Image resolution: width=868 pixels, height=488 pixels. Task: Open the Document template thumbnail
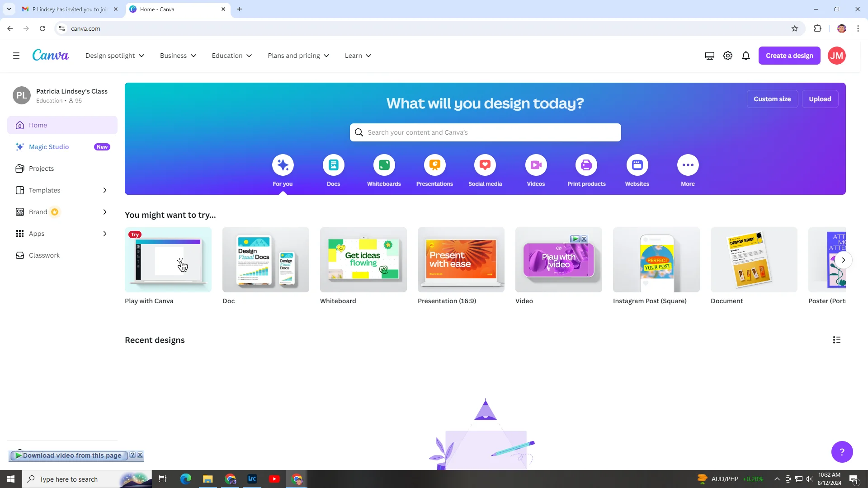click(x=754, y=260)
